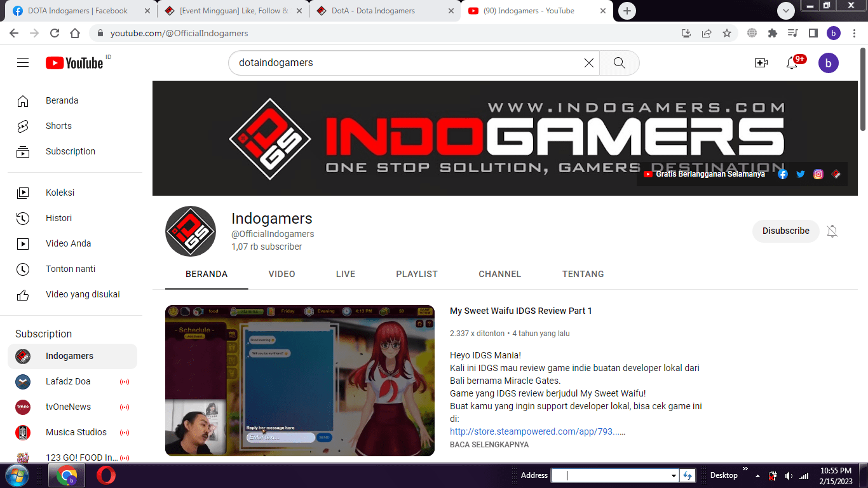
Task: Show hidden tray icons arrow
Action: (757, 475)
